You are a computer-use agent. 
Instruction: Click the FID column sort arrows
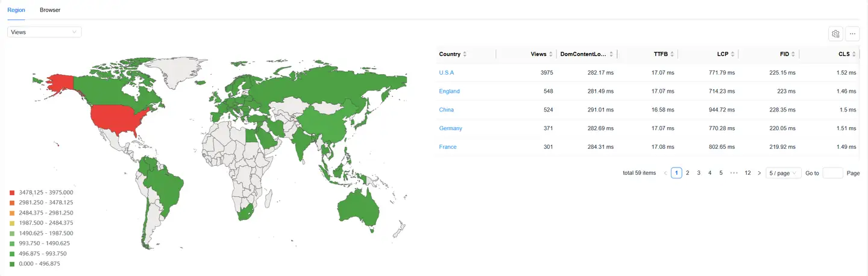[x=793, y=54]
